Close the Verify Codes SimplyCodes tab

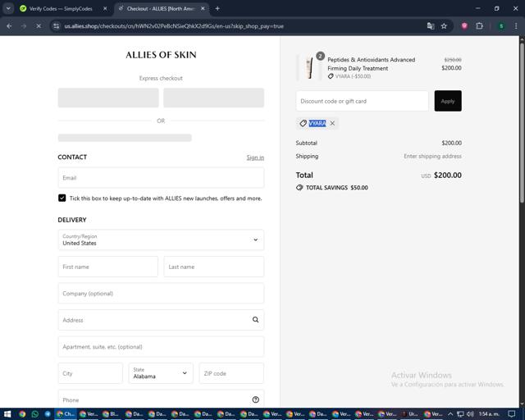pyautogui.click(x=105, y=9)
